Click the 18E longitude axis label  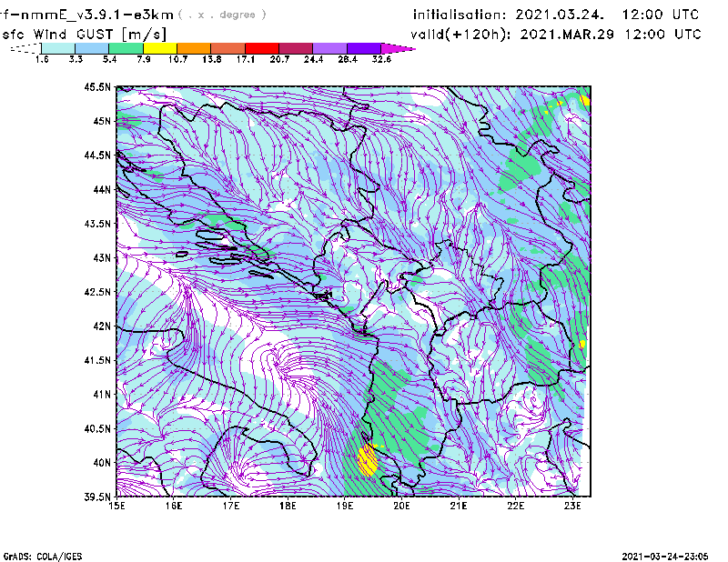tap(288, 507)
